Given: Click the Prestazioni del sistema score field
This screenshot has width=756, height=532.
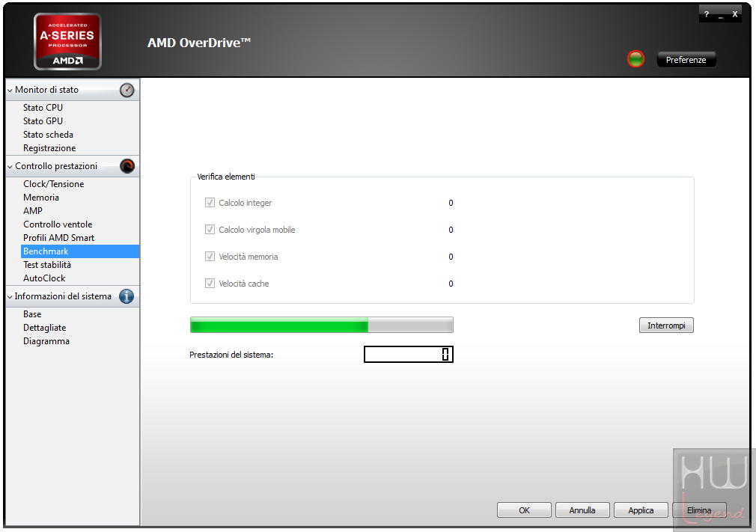Looking at the screenshot, I should point(409,354).
